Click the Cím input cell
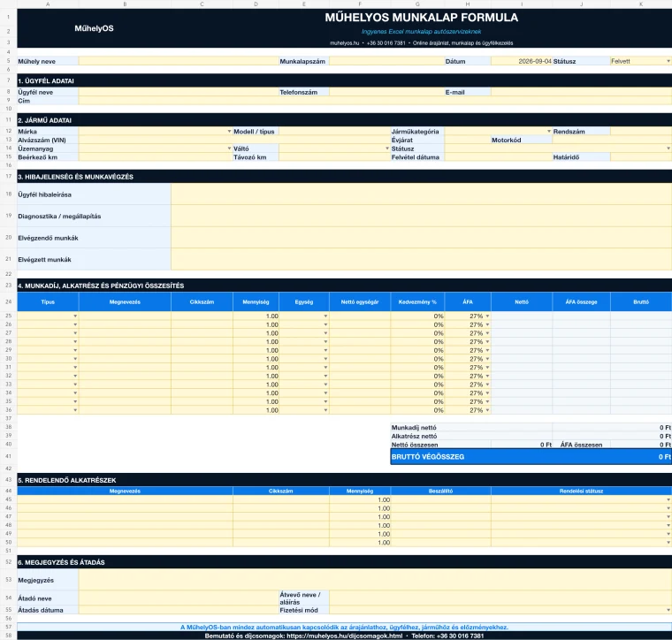Viewport: 672px width, 640px height. pos(375,101)
